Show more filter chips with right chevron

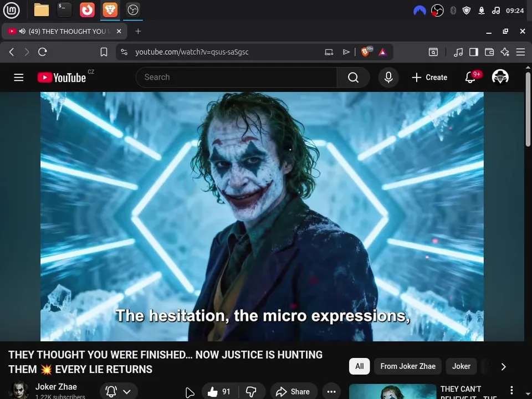tap(504, 366)
